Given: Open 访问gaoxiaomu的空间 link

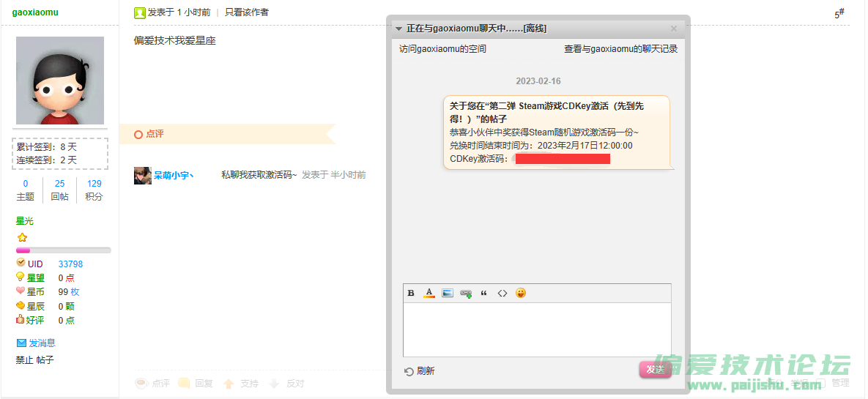Looking at the screenshot, I should point(442,49).
